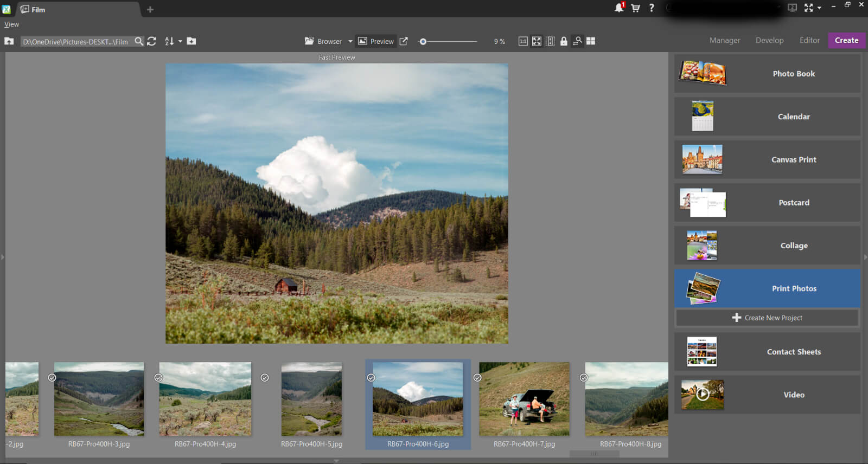Click the search icon in path bar

[139, 41]
